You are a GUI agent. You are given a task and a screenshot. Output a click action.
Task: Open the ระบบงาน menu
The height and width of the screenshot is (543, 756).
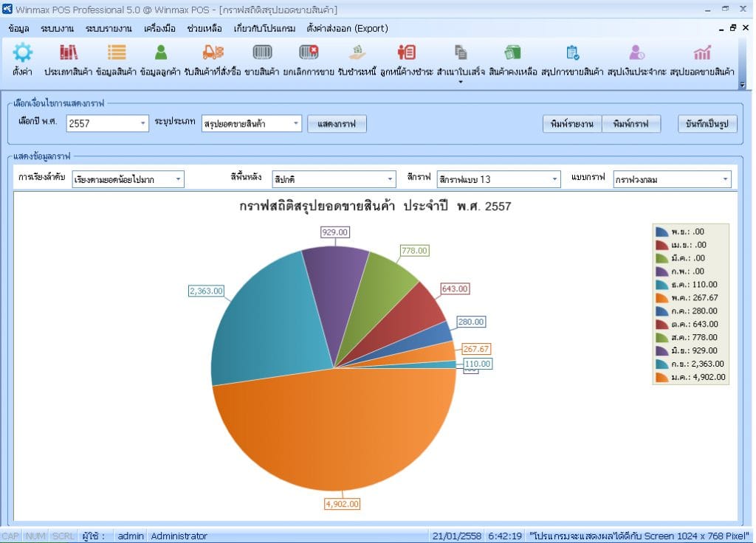58,29
